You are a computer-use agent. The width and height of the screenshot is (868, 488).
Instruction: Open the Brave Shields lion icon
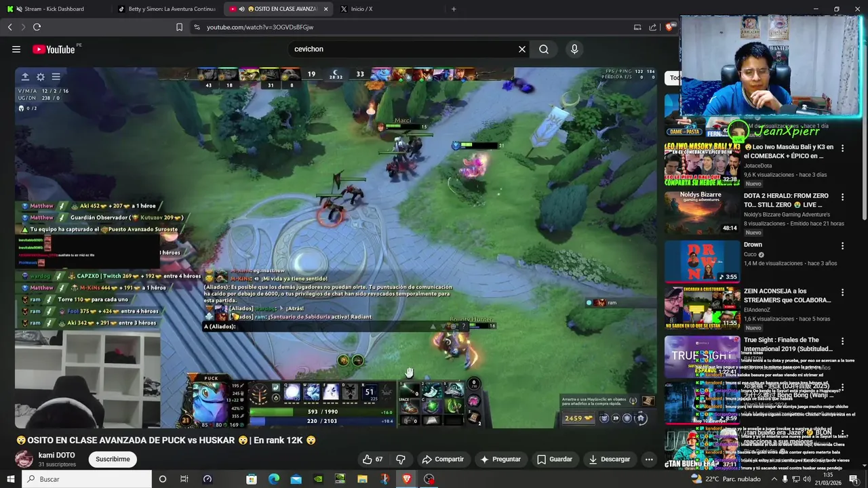(669, 27)
